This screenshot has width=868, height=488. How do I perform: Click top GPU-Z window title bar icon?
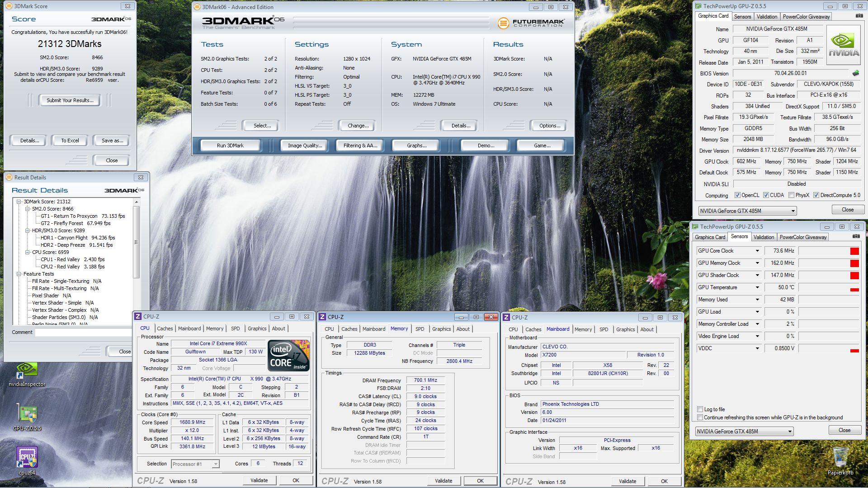698,6
